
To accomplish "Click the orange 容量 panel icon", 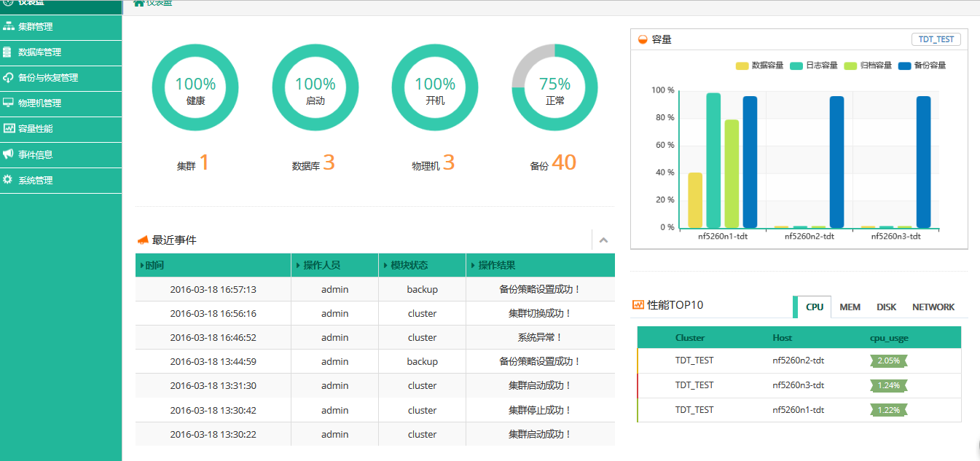I will click(x=643, y=39).
